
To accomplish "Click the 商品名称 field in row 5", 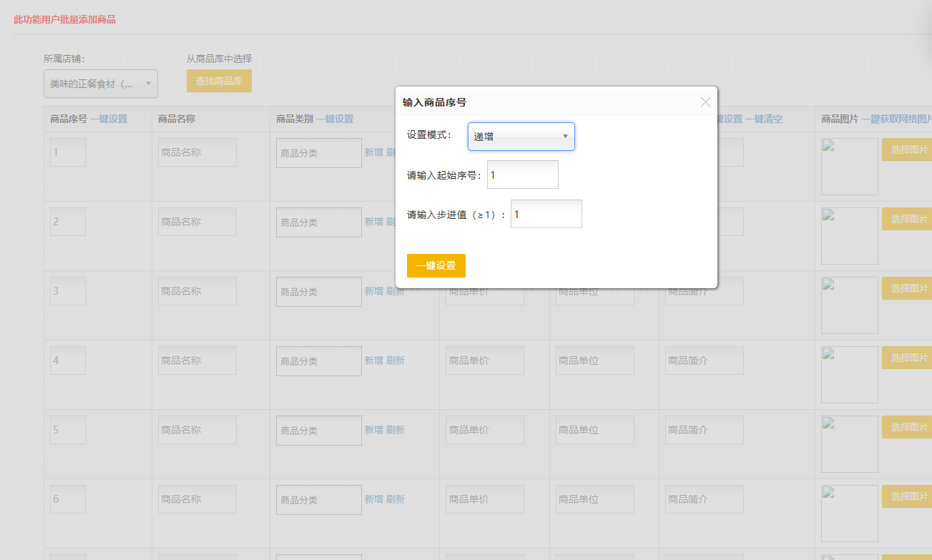I will pos(197,430).
